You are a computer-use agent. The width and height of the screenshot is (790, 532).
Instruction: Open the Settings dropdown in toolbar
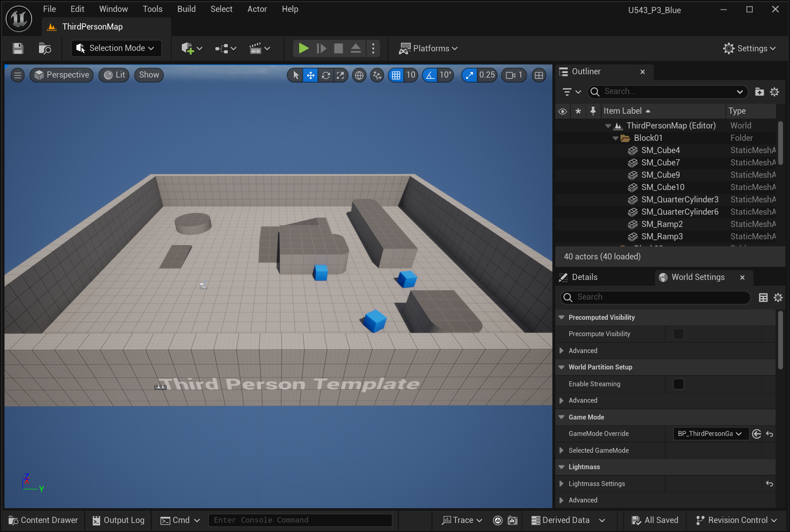[750, 48]
